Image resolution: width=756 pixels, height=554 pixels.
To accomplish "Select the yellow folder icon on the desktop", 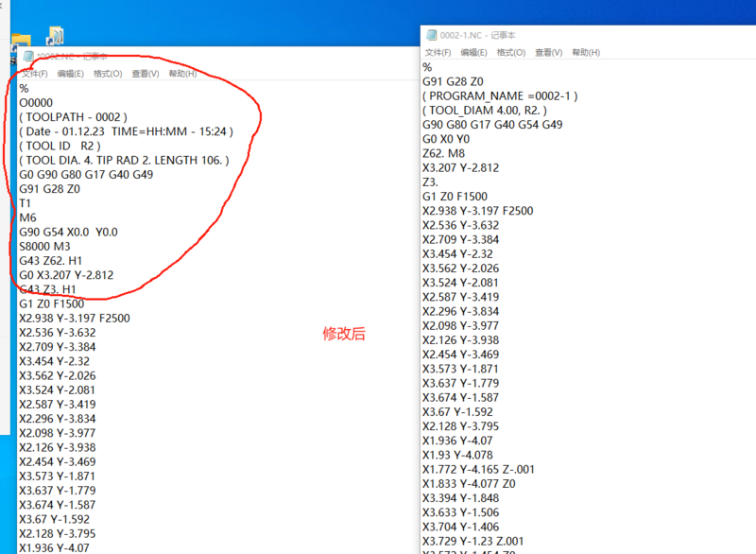I will (21, 41).
